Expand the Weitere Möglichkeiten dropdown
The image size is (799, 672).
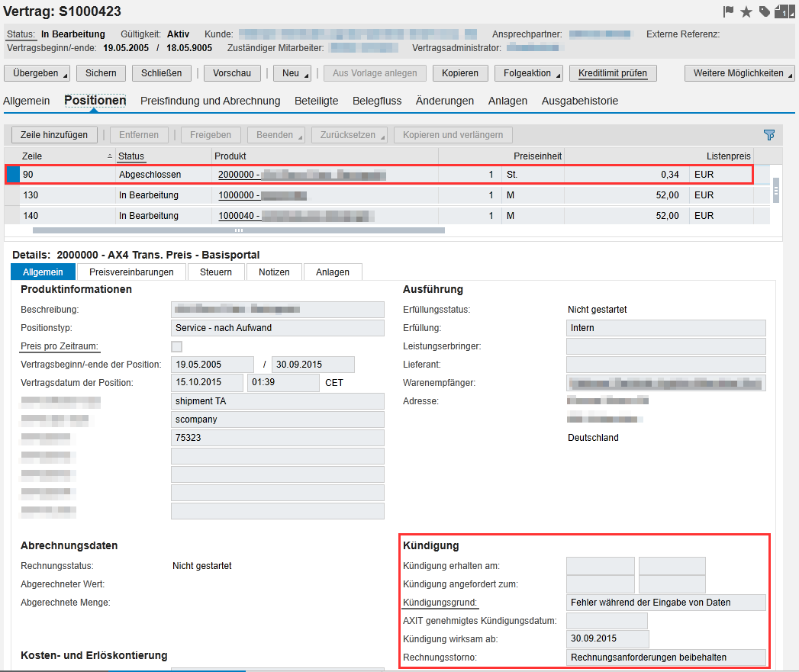click(739, 73)
